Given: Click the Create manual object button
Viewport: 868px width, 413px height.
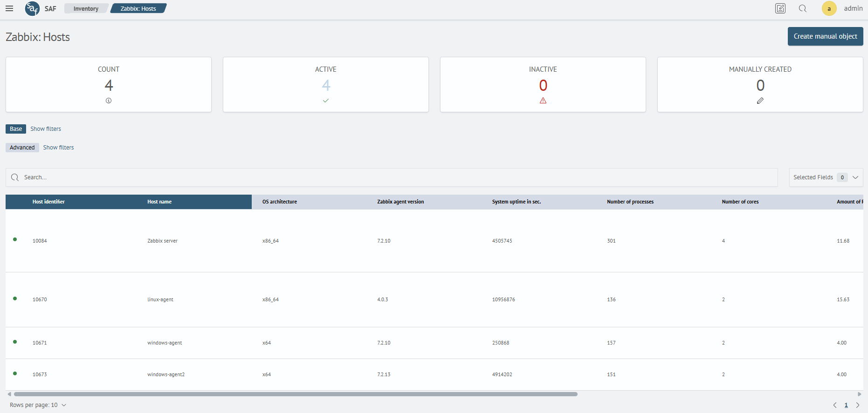Looking at the screenshot, I should [x=825, y=36].
